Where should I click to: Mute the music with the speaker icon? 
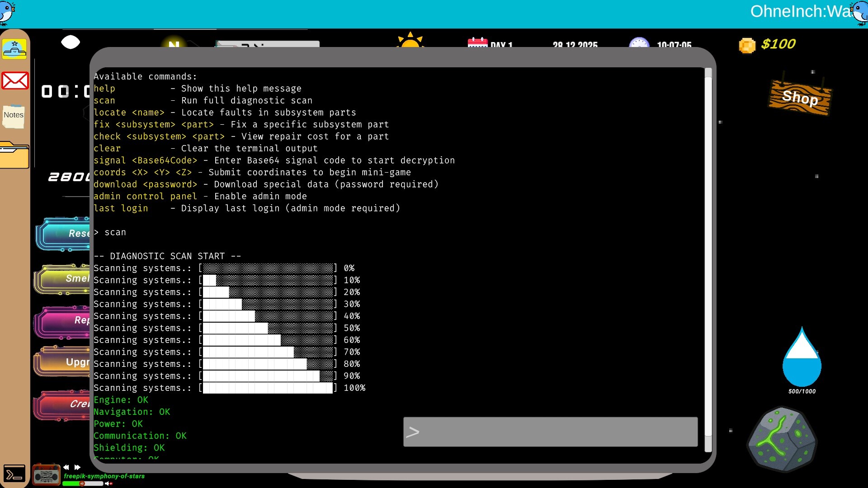coord(107,483)
